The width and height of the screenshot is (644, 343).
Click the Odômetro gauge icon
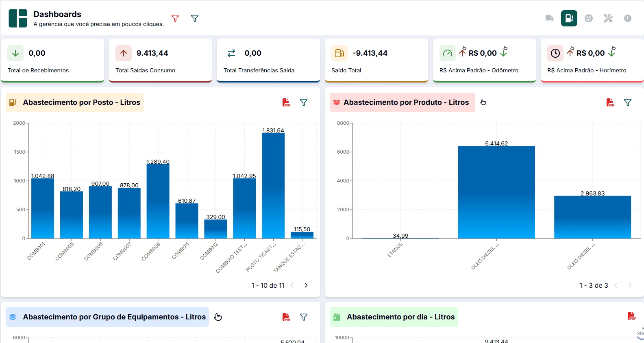pos(448,53)
